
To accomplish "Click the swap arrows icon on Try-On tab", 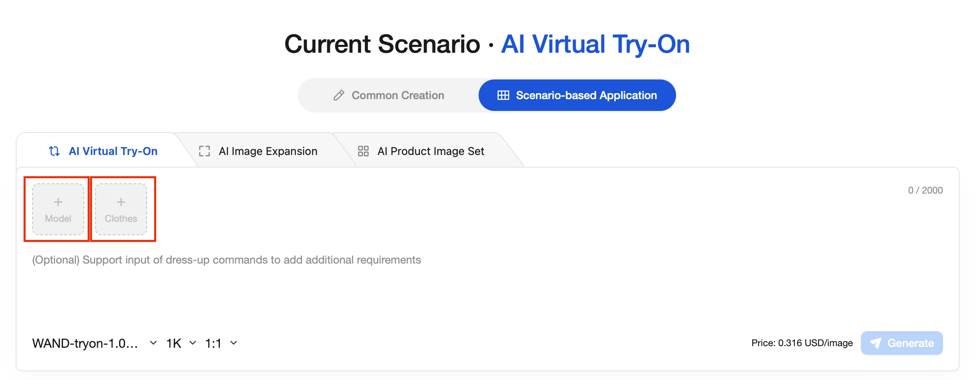I will coord(54,151).
